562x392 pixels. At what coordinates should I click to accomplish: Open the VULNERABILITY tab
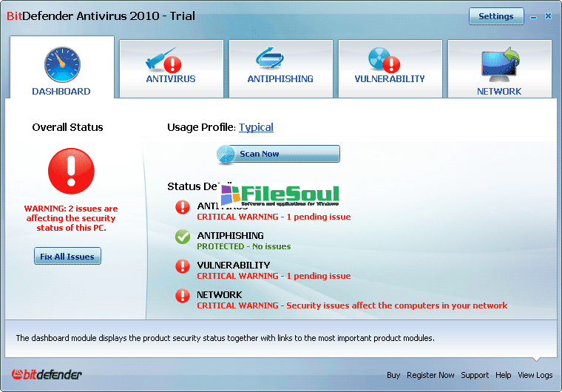[390, 79]
